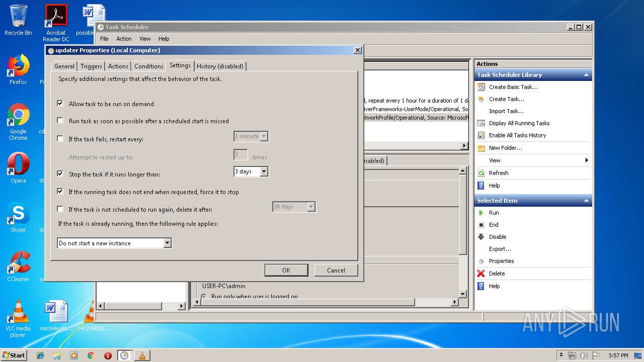Expand the View submenu arrow
The height and width of the screenshot is (362, 644).
coord(587,160)
